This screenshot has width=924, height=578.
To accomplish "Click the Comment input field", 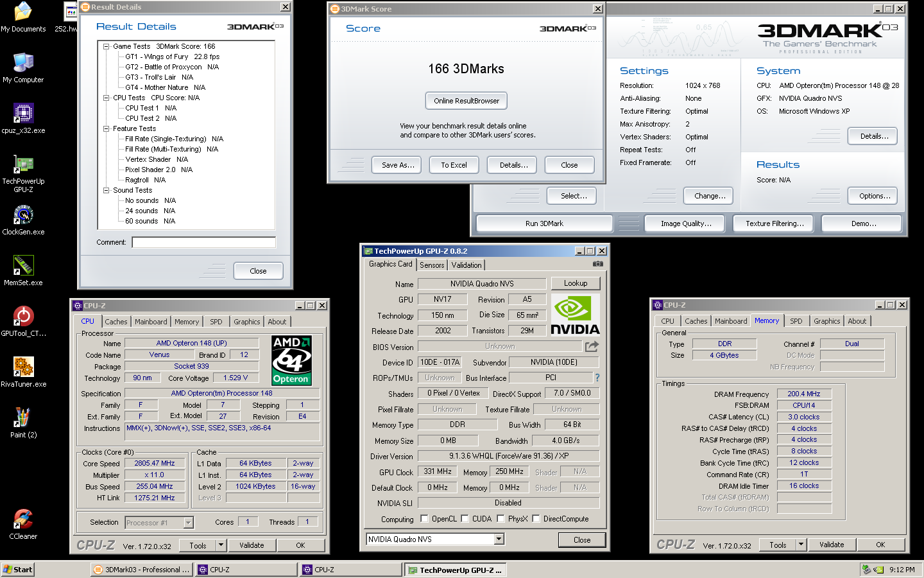I will (x=204, y=242).
